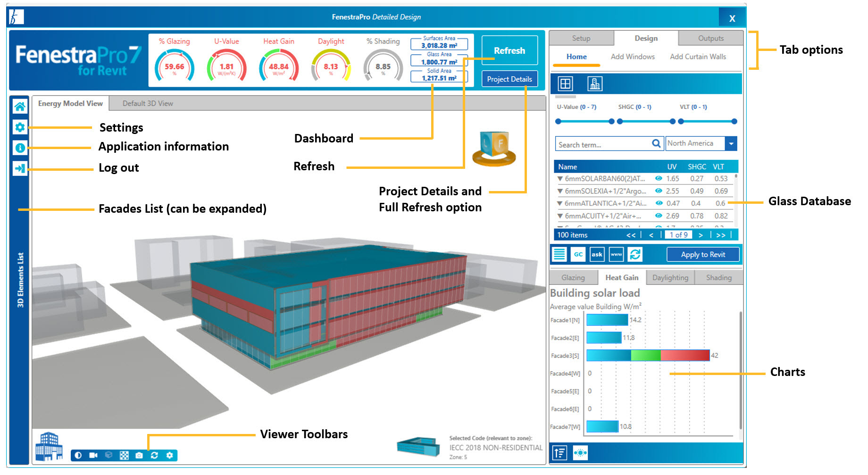Jump to the first glass database page

pyautogui.click(x=631, y=235)
